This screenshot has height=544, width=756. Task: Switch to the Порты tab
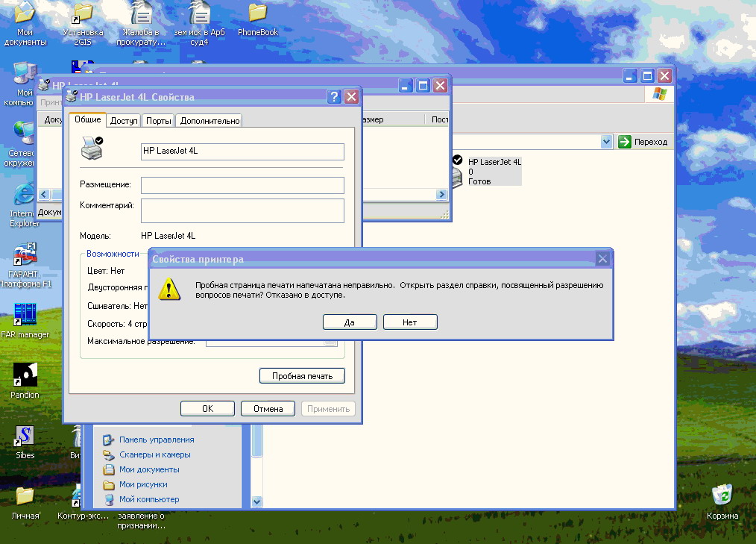(159, 121)
